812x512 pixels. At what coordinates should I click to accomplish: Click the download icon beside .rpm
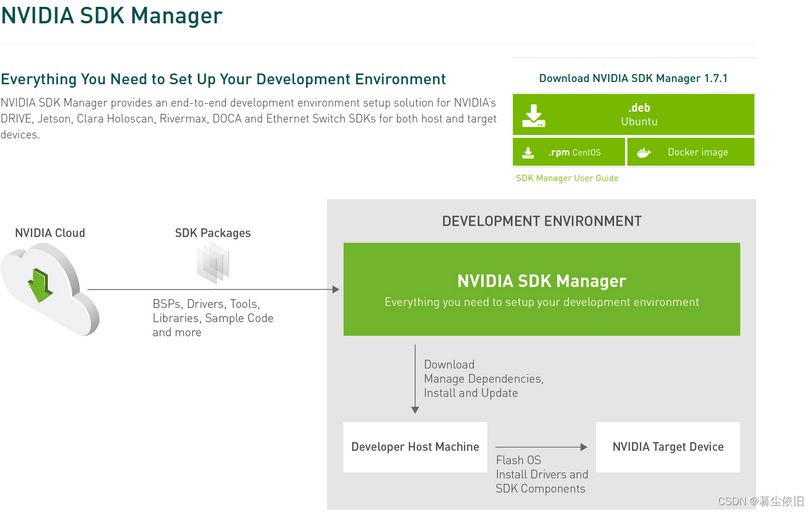pyautogui.click(x=528, y=153)
